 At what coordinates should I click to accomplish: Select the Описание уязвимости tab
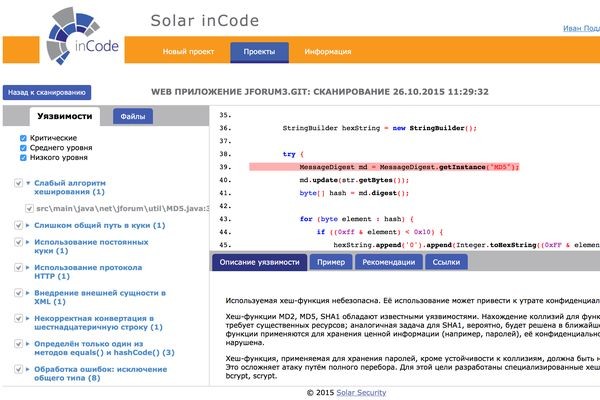(259, 262)
